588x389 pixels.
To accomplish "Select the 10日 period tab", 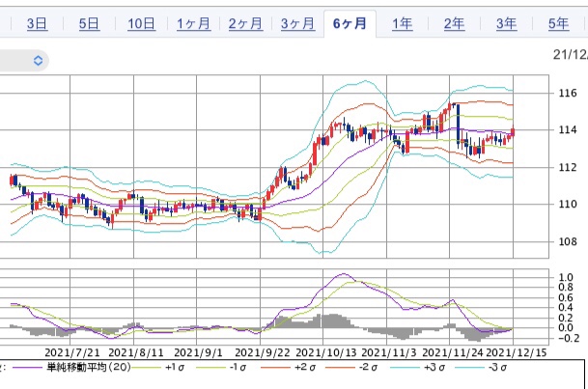I will (x=141, y=24).
